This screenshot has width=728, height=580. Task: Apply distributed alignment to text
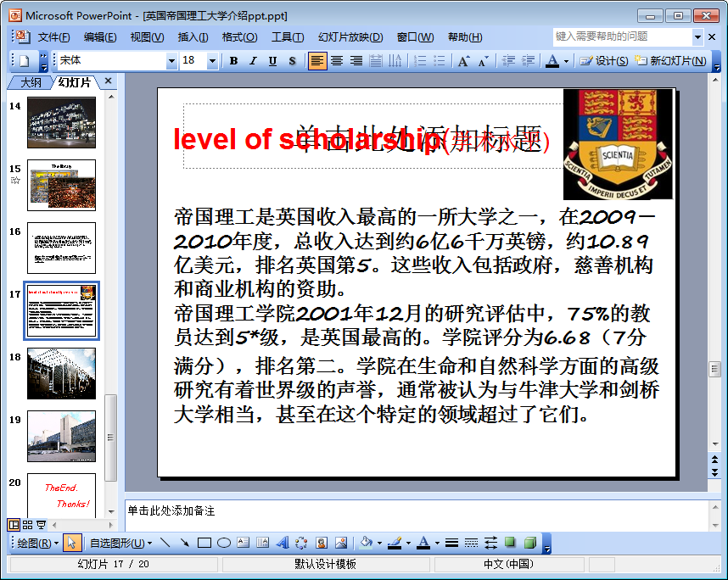(x=376, y=61)
